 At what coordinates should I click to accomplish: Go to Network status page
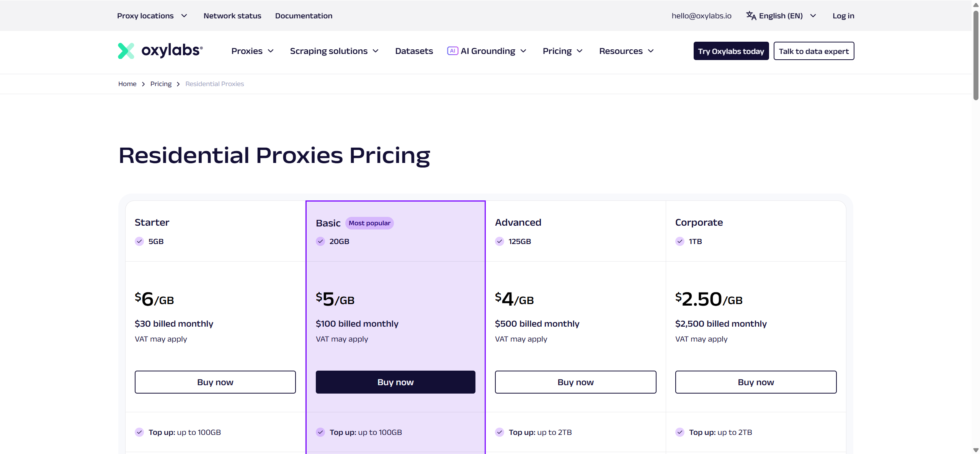pyautogui.click(x=232, y=16)
